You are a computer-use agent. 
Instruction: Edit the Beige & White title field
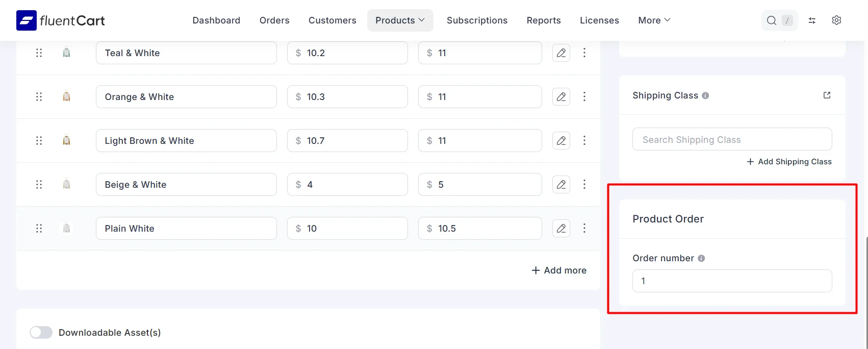(x=186, y=185)
